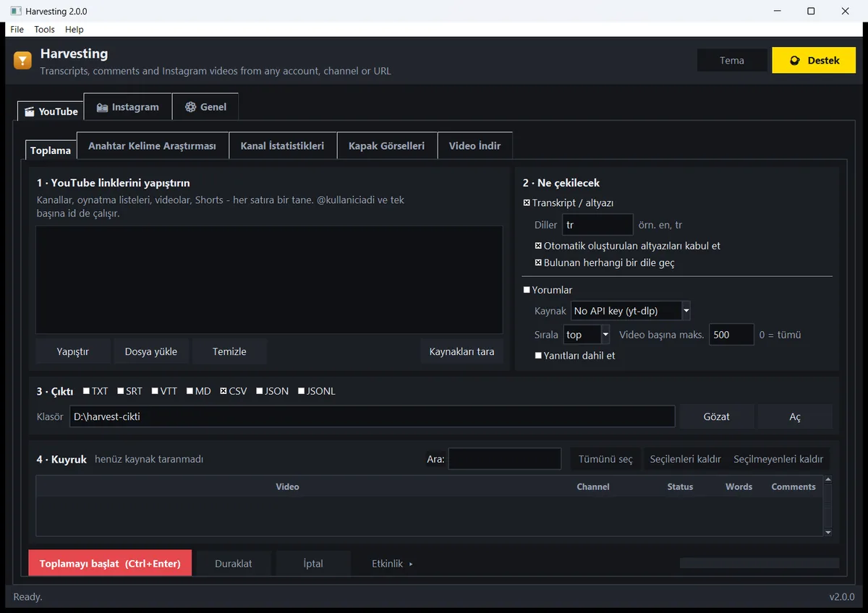Switch to Kanal İstatistikleri tab

point(282,145)
